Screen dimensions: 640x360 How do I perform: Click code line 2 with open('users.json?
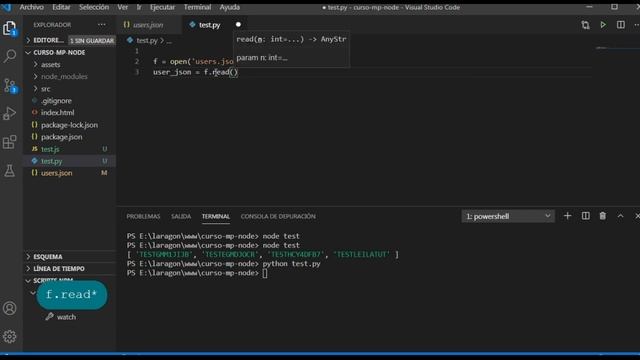pyautogui.click(x=193, y=62)
